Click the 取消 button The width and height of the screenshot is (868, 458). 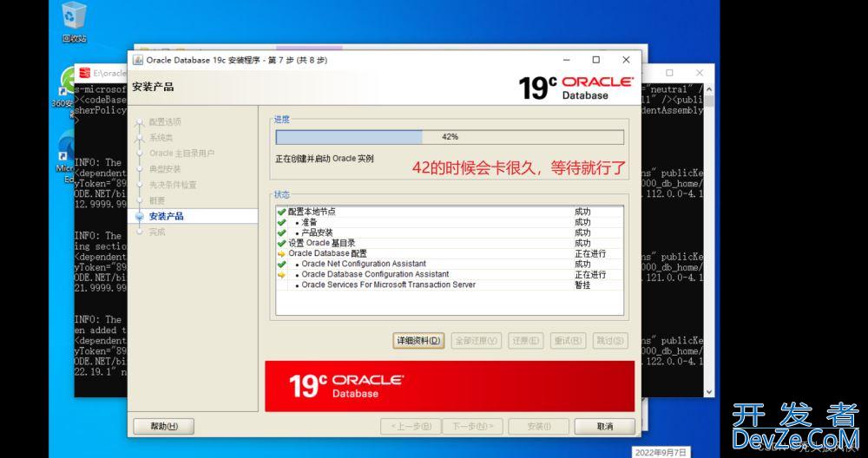tap(604, 427)
